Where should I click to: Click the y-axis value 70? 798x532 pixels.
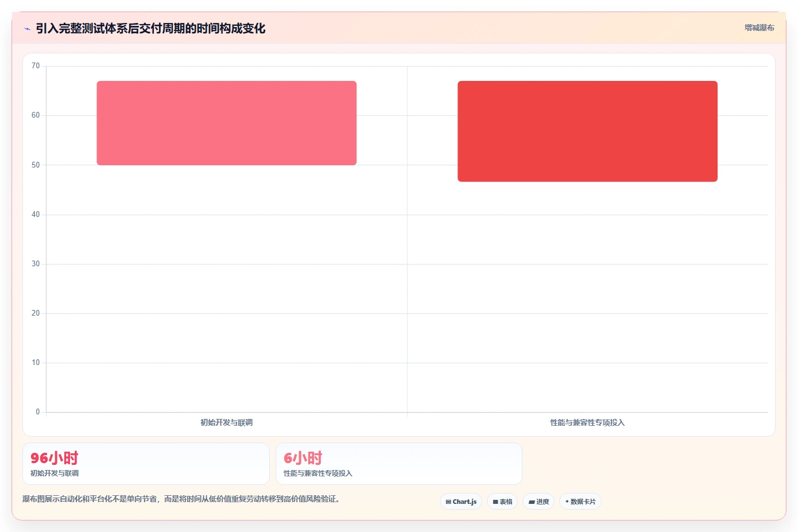[x=36, y=66]
